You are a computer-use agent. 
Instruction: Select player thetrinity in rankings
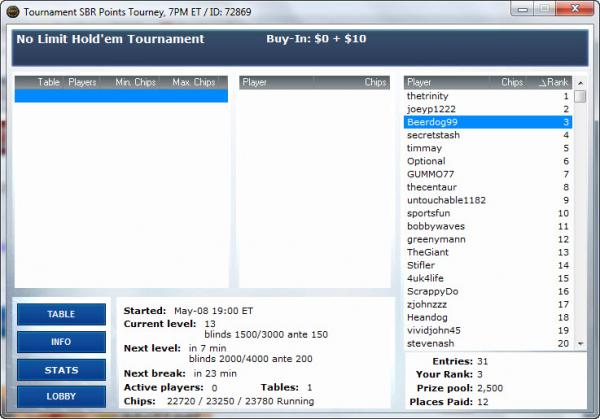pyautogui.click(x=428, y=96)
